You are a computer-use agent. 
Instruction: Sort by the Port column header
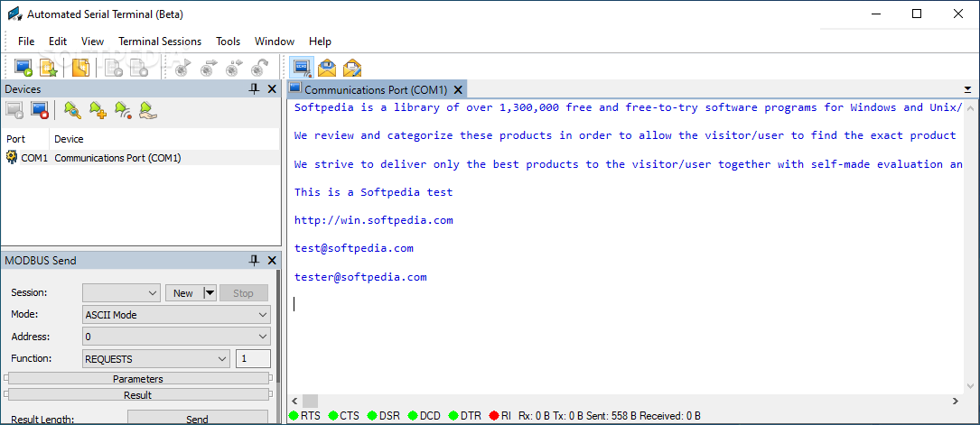(25, 139)
